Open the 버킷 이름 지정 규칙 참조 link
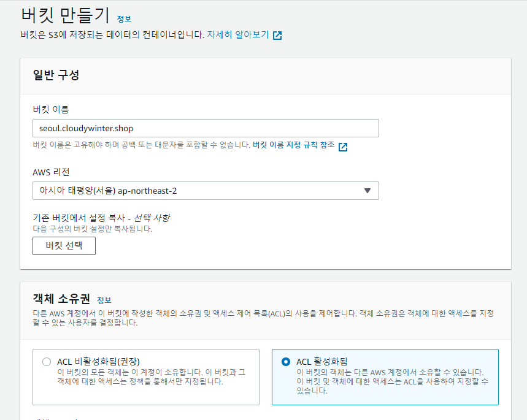Screen dimensions: 527x420 tap(294, 145)
